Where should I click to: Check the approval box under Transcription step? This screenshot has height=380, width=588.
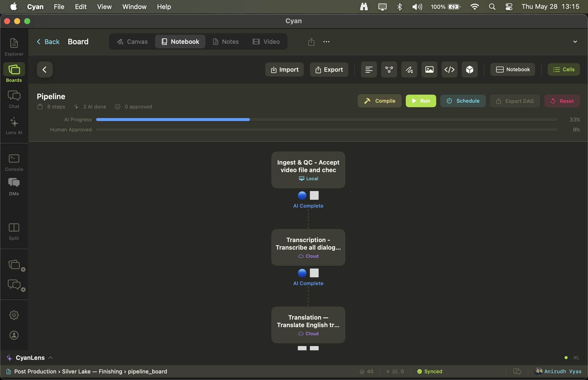coord(314,273)
